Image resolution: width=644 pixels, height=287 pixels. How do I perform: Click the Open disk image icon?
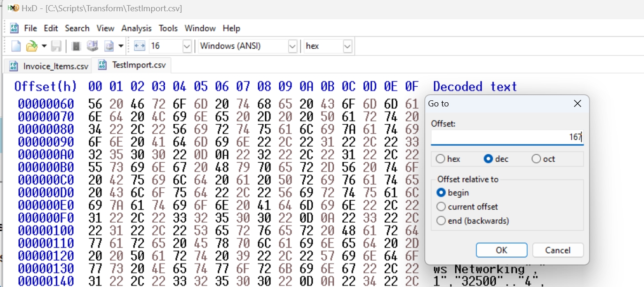point(109,45)
